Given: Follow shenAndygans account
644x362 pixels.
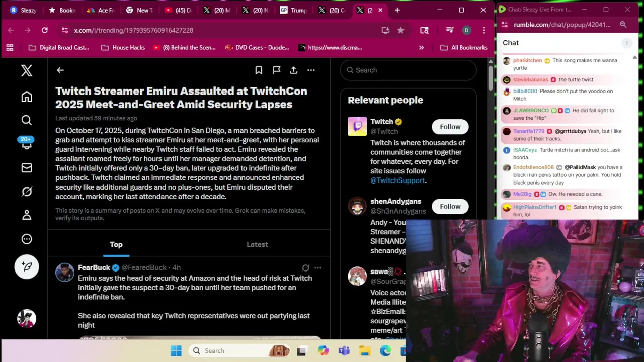Looking at the screenshot, I should pyautogui.click(x=450, y=207).
